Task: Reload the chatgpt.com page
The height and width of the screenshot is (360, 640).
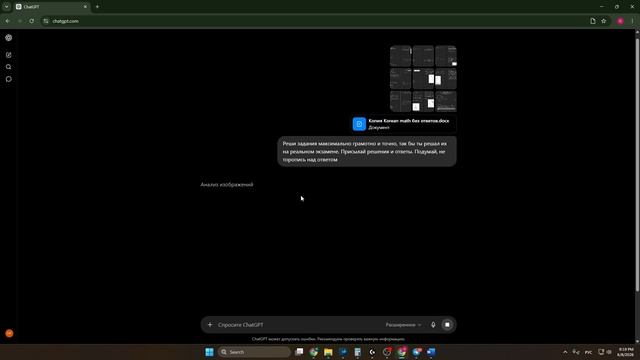Action: 31,21
